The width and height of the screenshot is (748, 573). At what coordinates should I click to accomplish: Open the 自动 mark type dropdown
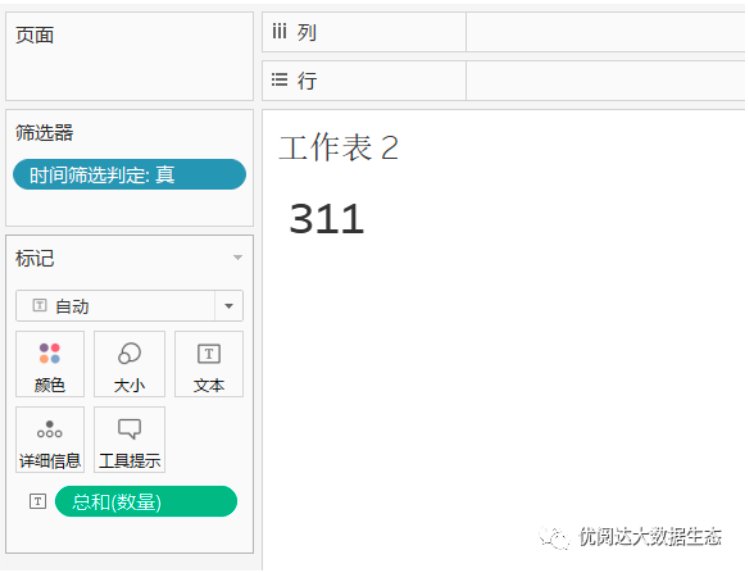pyautogui.click(x=116, y=306)
